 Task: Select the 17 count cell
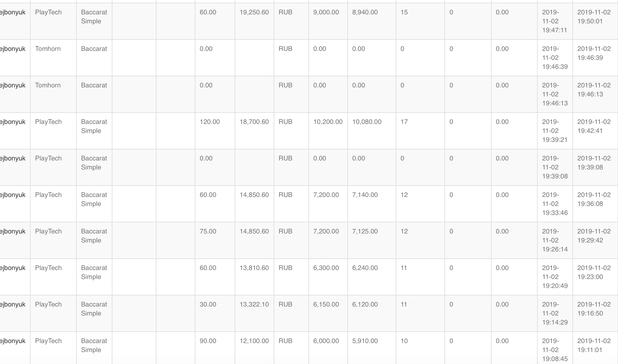[x=404, y=122]
